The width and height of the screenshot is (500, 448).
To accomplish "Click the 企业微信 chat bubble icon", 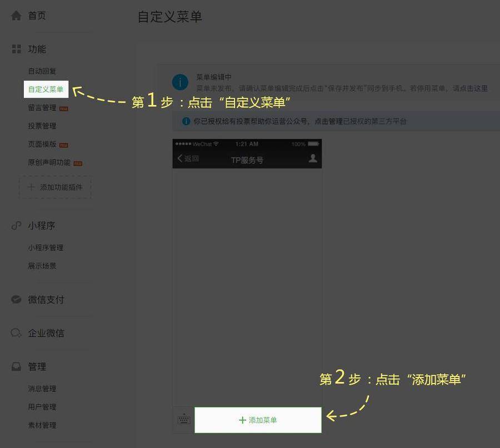I will 16,333.
